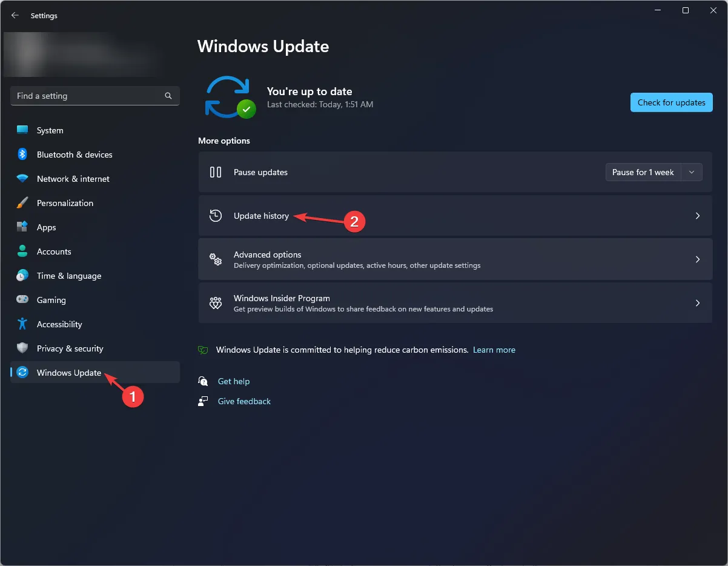The width and height of the screenshot is (728, 566).
Task: Click the Gaming controller icon
Action: click(x=22, y=300)
